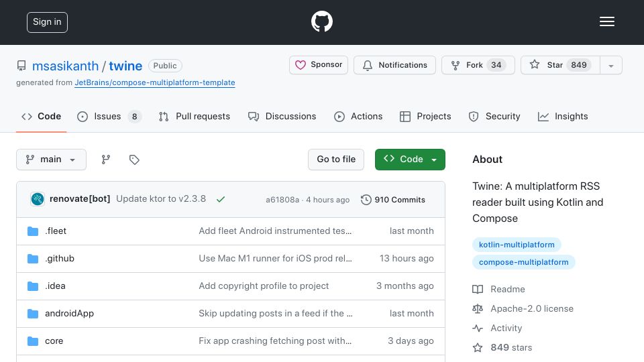The height and width of the screenshot is (362, 644).
Task: Click the '3 days ago' timestamp
Action: pyautogui.click(x=411, y=341)
